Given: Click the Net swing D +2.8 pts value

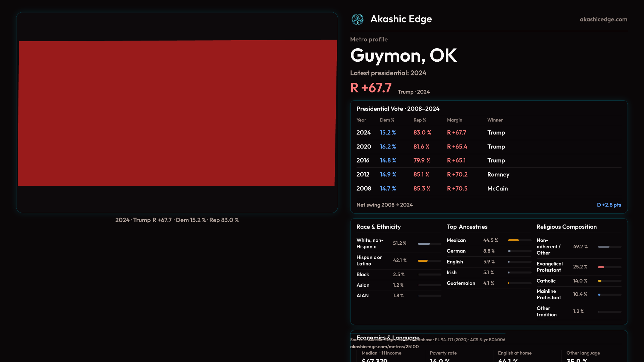Looking at the screenshot, I should [x=608, y=205].
